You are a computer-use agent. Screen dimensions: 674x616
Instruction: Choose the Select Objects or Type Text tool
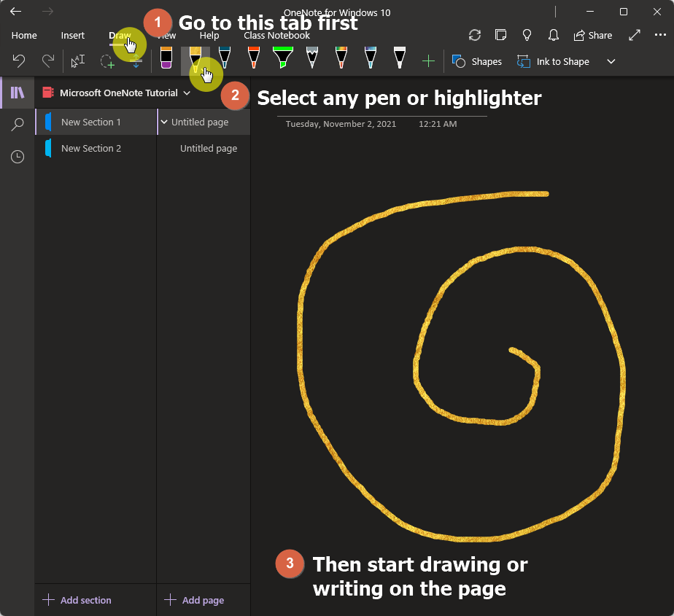[x=78, y=61]
